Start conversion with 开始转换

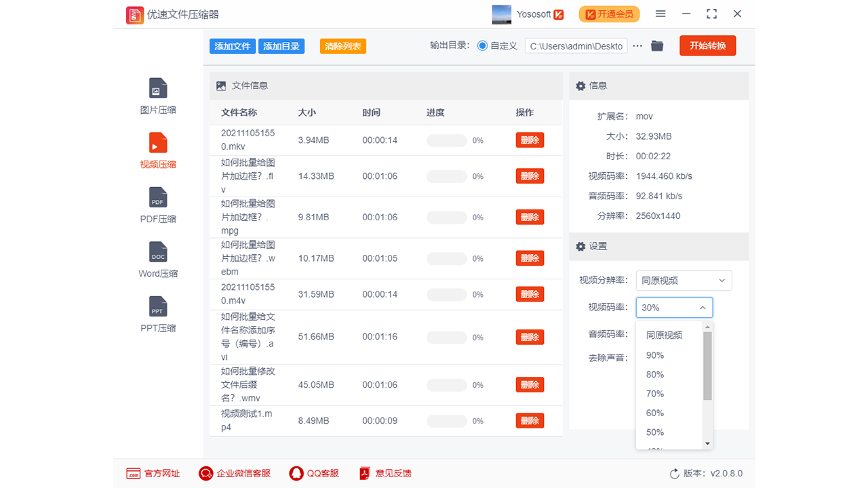707,45
